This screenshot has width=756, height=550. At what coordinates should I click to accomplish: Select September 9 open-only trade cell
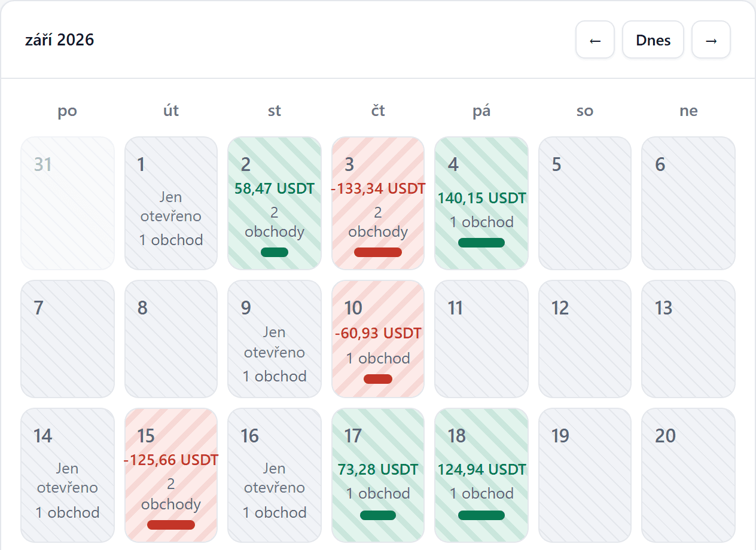coord(275,339)
